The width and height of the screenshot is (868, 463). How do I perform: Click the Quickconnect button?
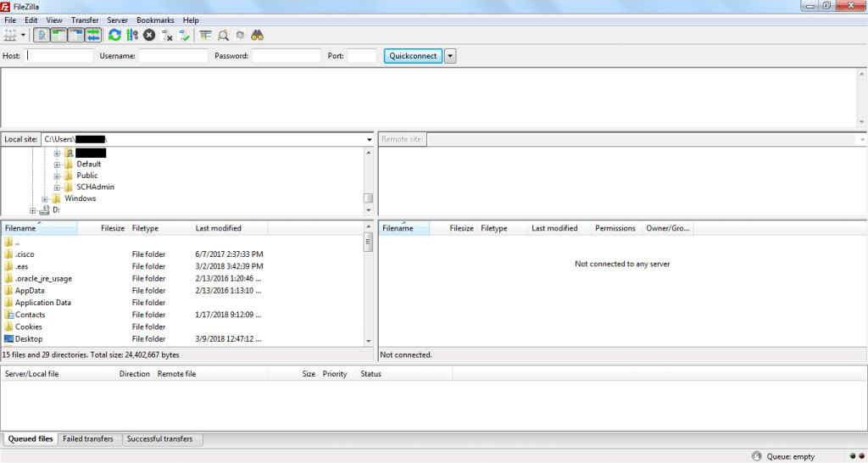tap(413, 56)
